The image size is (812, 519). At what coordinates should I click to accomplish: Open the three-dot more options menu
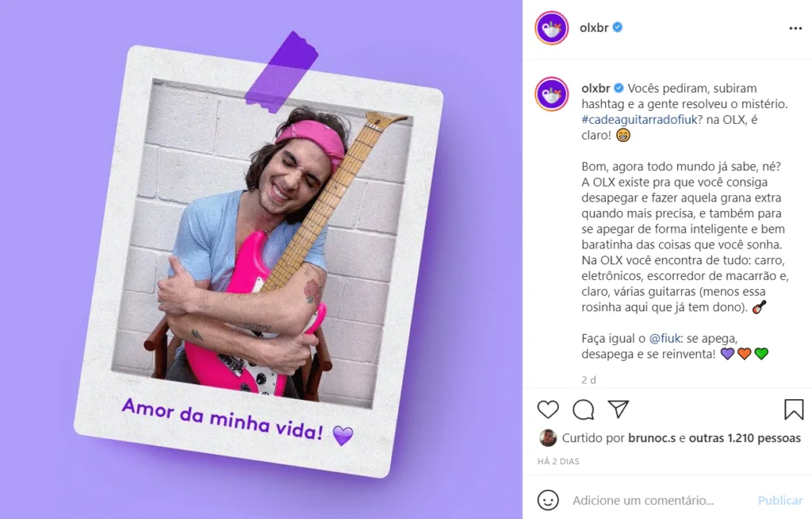(x=795, y=28)
